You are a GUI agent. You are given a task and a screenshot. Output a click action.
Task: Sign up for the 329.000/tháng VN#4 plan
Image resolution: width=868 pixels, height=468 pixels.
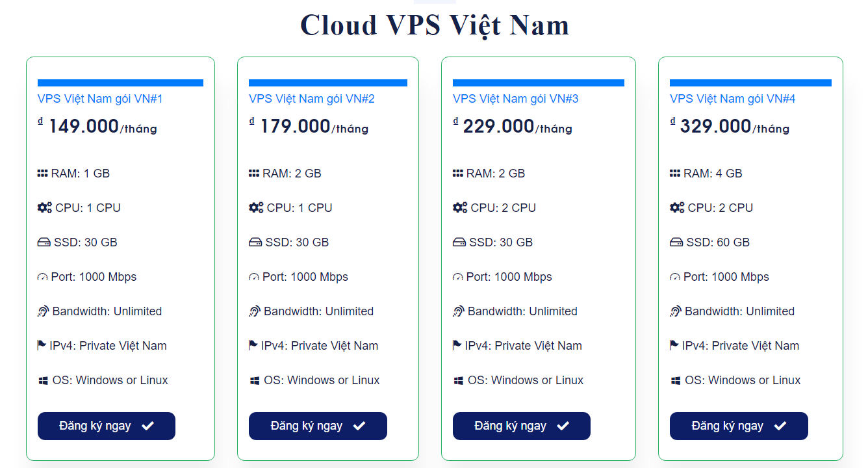click(738, 426)
